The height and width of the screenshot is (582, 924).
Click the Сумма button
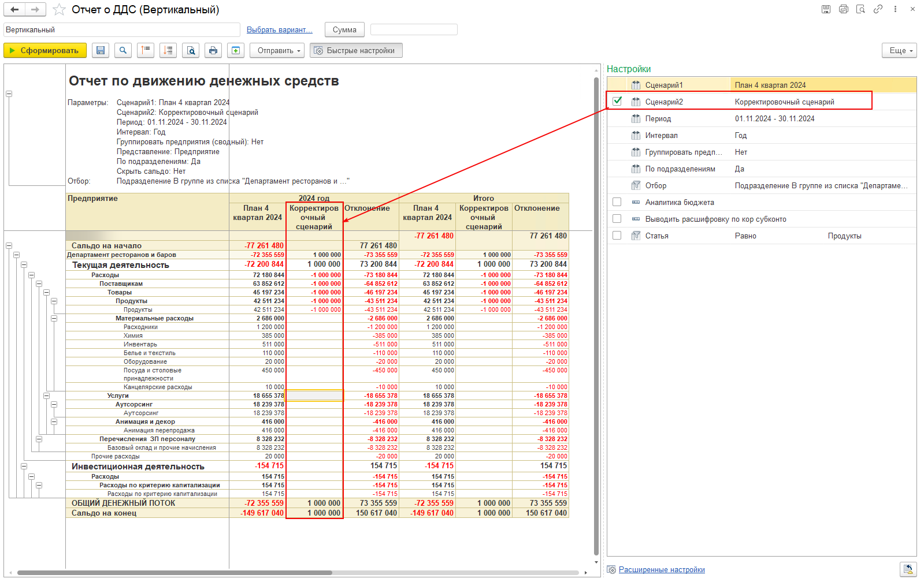(x=344, y=29)
